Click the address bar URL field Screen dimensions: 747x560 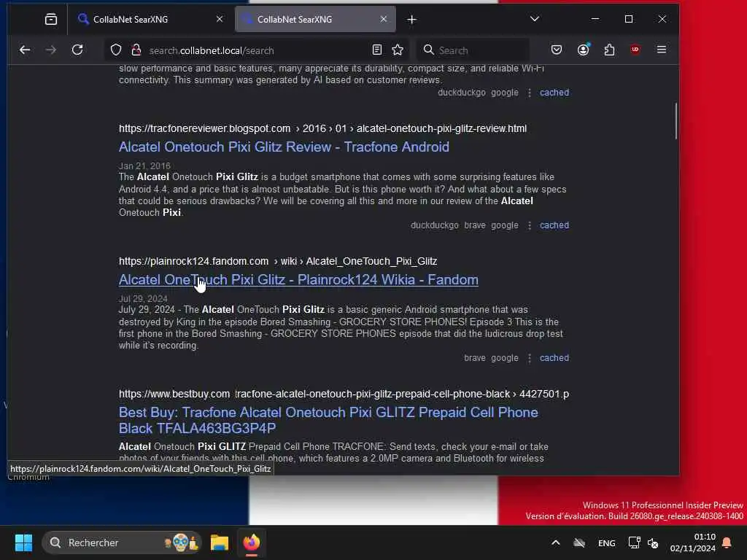point(256,50)
